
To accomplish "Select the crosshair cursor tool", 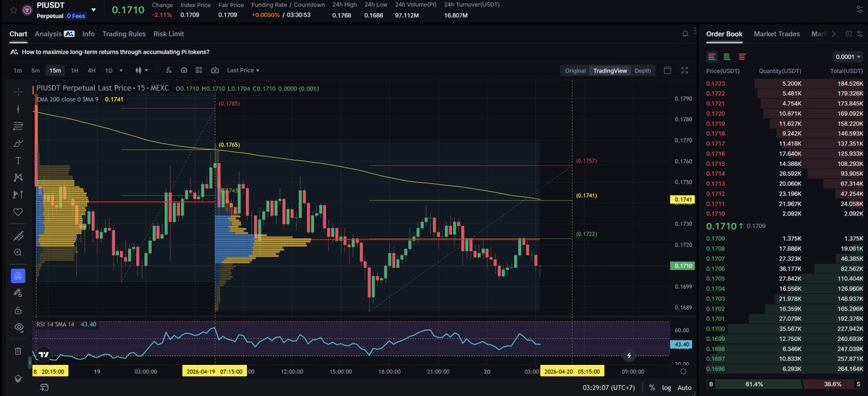I will tap(17, 92).
